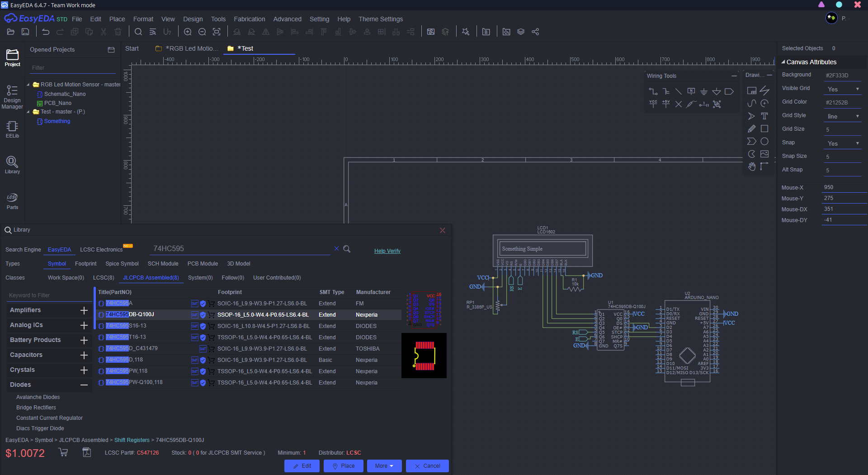Viewport: 868px width, 475px height.
Task: Open the Visible Grid dropdown
Action: click(843, 89)
